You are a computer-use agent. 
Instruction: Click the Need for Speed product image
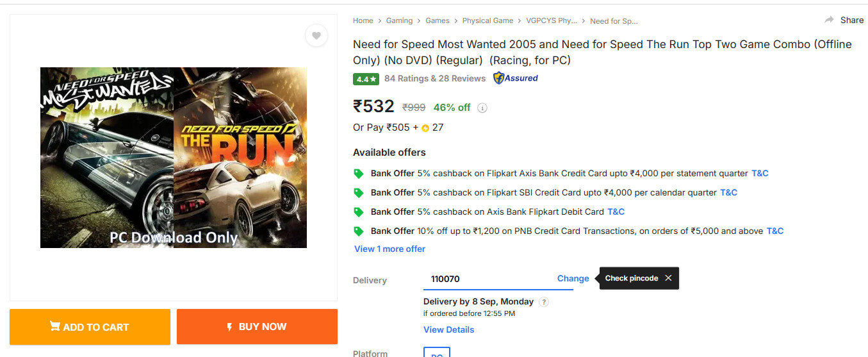point(174,158)
